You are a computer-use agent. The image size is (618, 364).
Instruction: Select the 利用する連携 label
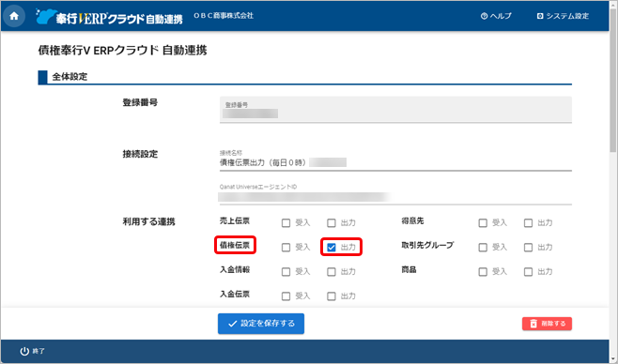148,221
